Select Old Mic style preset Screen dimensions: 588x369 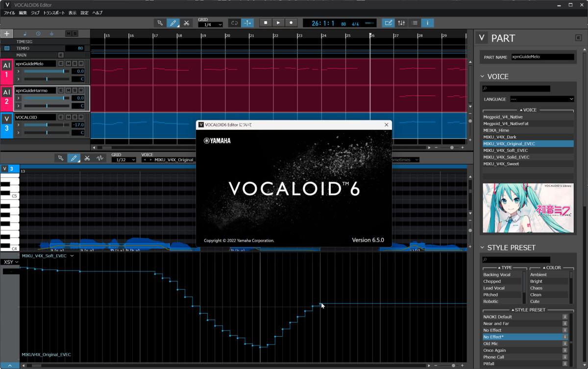point(522,344)
